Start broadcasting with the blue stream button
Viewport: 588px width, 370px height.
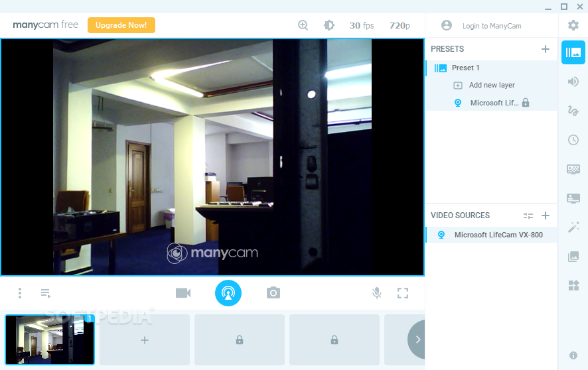coord(228,293)
